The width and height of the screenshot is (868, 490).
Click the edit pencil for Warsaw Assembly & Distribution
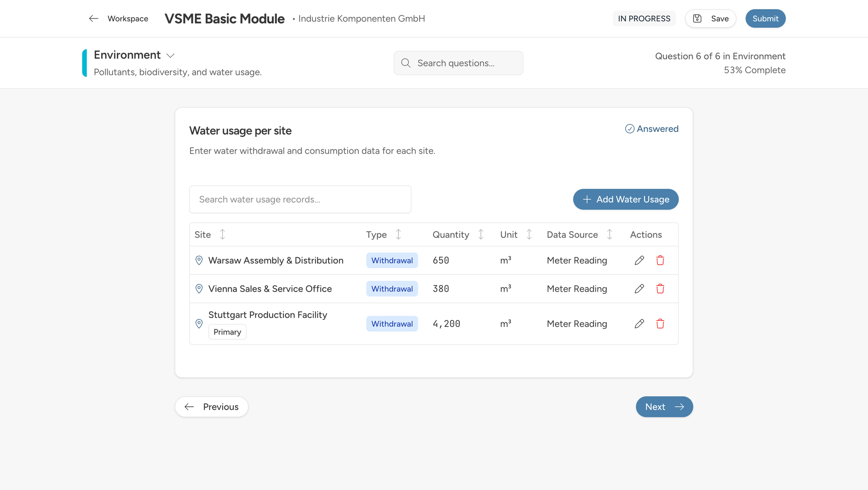pyautogui.click(x=639, y=260)
